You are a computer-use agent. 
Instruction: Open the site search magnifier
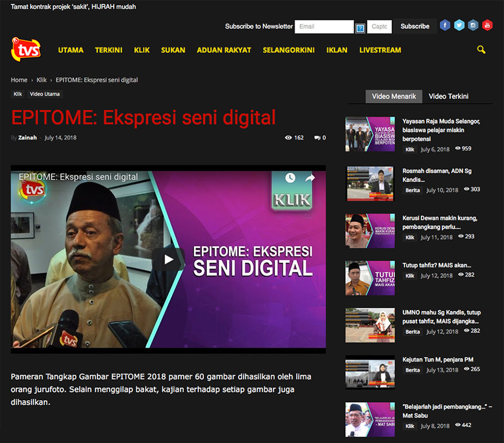[x=481, y=50]
